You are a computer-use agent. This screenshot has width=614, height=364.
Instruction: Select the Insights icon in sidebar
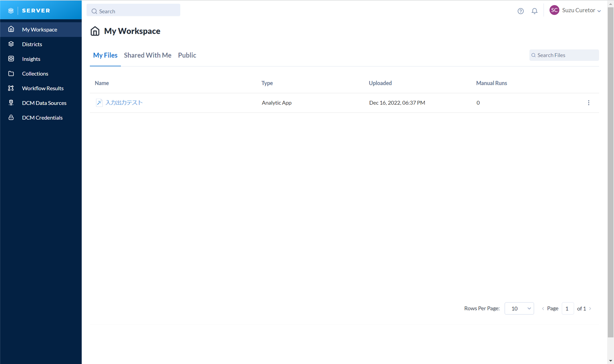tap(11, 59)
